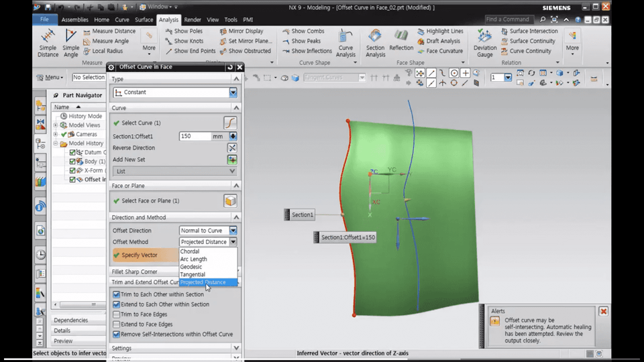644x362 pixels.
Task: Close the Alerts panel
Action: (603, 312)
